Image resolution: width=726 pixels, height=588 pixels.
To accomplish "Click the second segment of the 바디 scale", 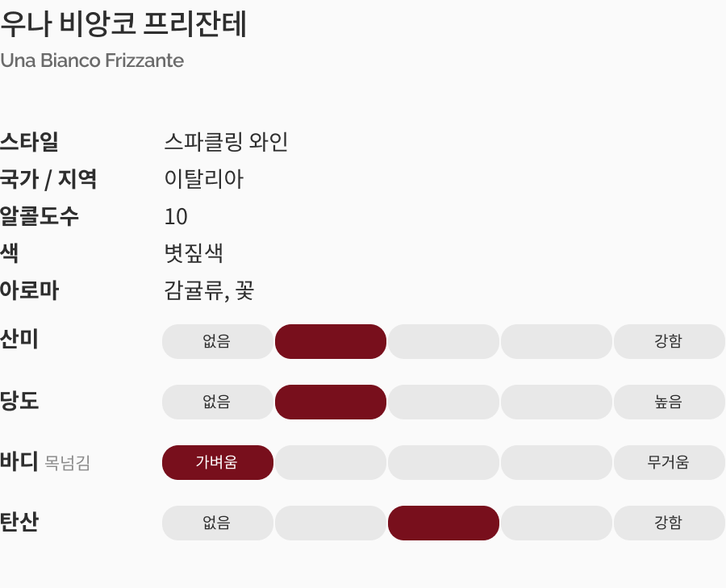I will point(330,462).
